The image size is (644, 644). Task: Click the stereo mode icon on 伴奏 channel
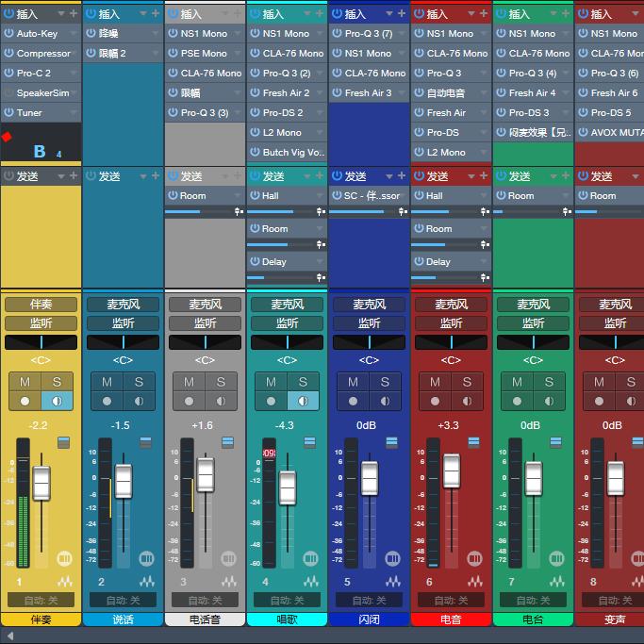click(x=64, y=558)
